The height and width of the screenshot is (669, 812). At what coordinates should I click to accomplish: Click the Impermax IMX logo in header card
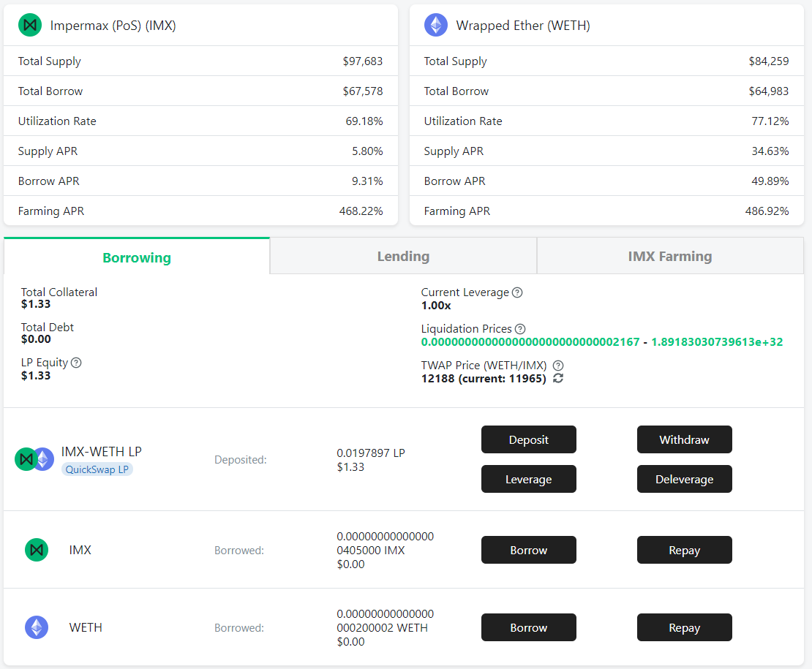point(30,26)
